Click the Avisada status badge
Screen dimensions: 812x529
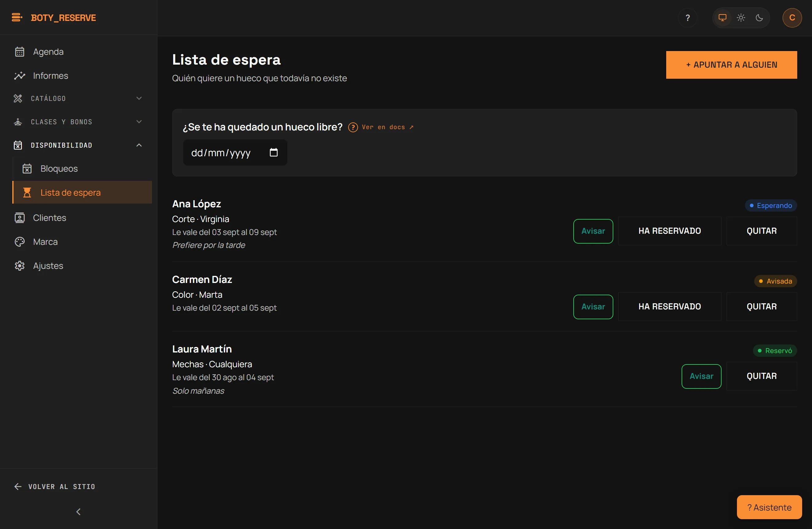pos(775,281)
